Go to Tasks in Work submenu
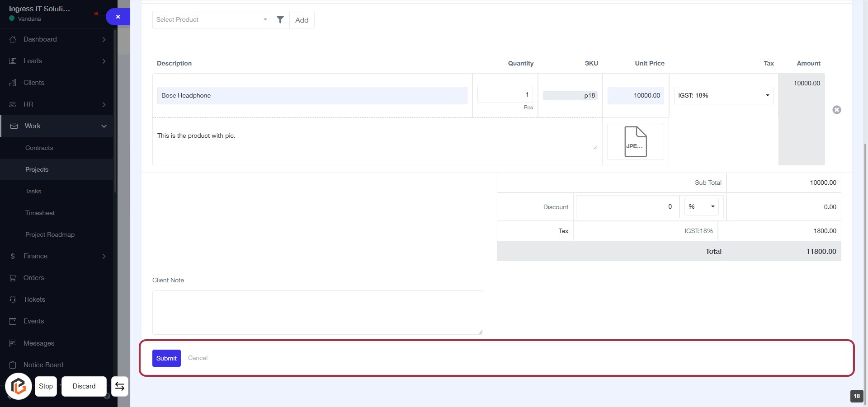 click(33, 191)
